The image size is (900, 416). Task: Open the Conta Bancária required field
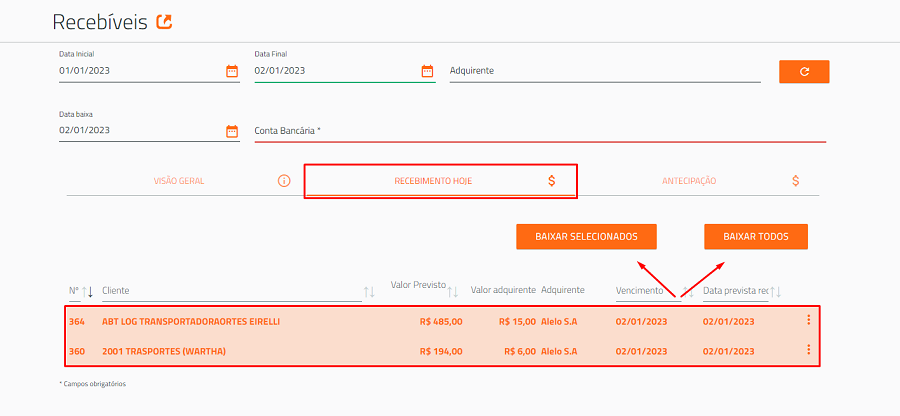point(540,131)
